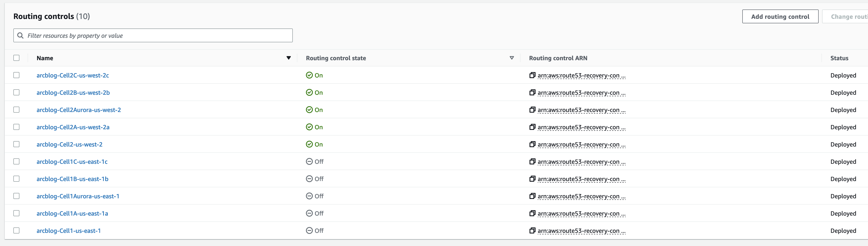Click search magnifier icon in filter box
Viewport: 868px width, 246px height.
(x=20, y=35)
